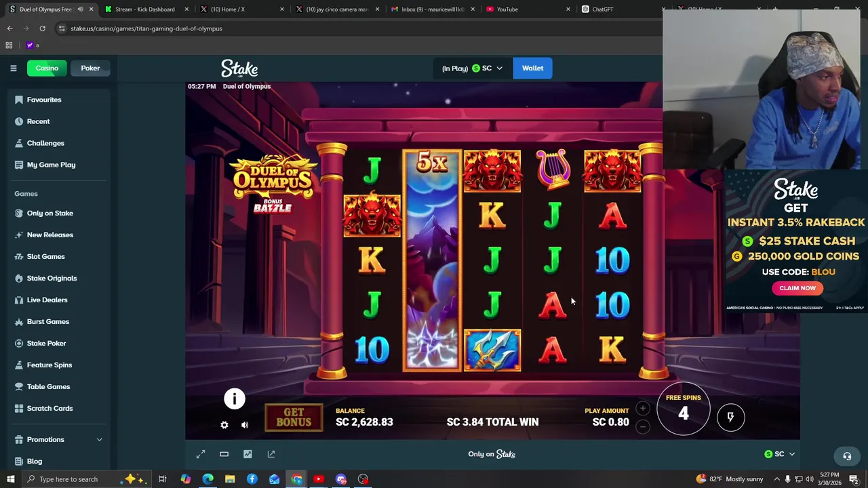Open browser apps grid shortcut
Viewport: 868px width, 488px height.
(9, 45)
